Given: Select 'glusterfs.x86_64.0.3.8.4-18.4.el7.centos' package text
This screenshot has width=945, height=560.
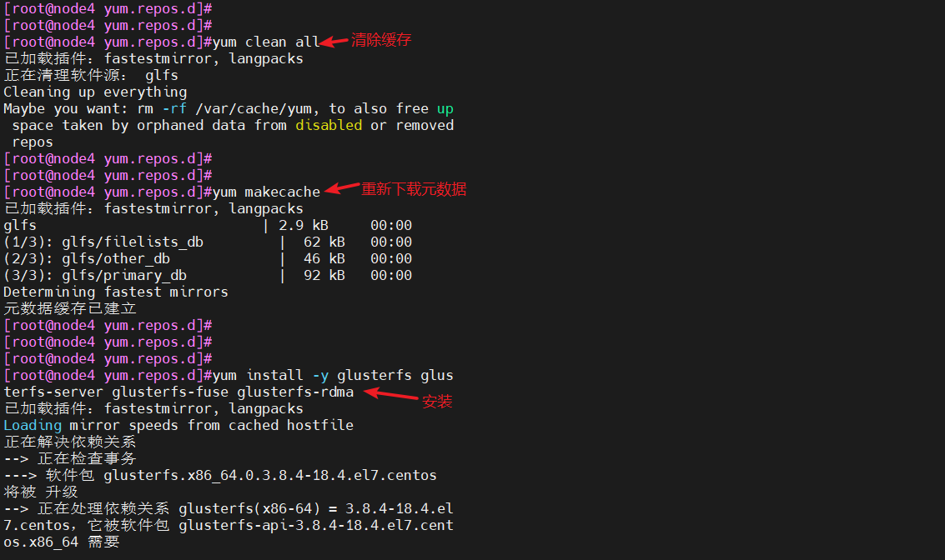Looking at the screenshot, I should pyautogui.click(x=270, y=475).
